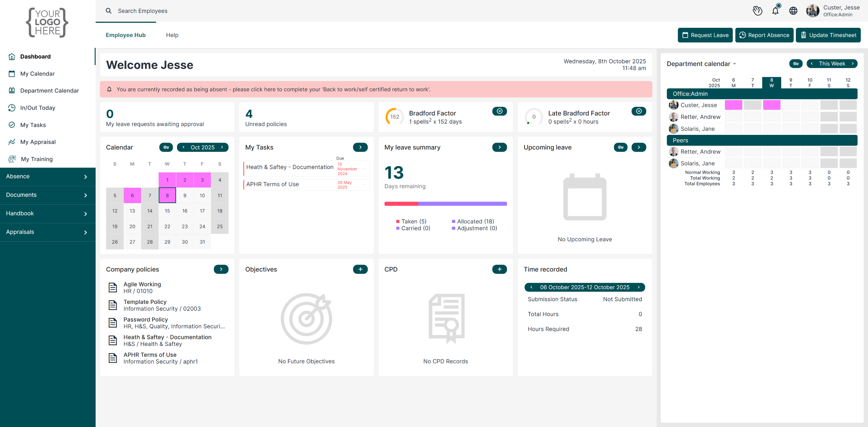Click the Search Employees field
The image size is (868, 427).
(x=142, y=11)
